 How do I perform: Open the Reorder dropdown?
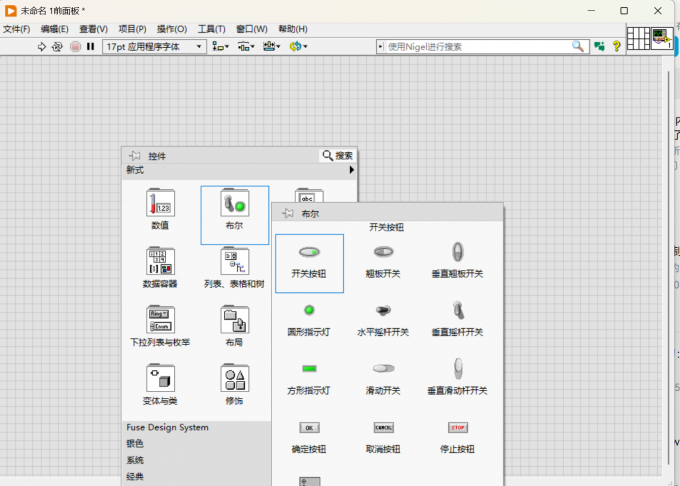298,46
